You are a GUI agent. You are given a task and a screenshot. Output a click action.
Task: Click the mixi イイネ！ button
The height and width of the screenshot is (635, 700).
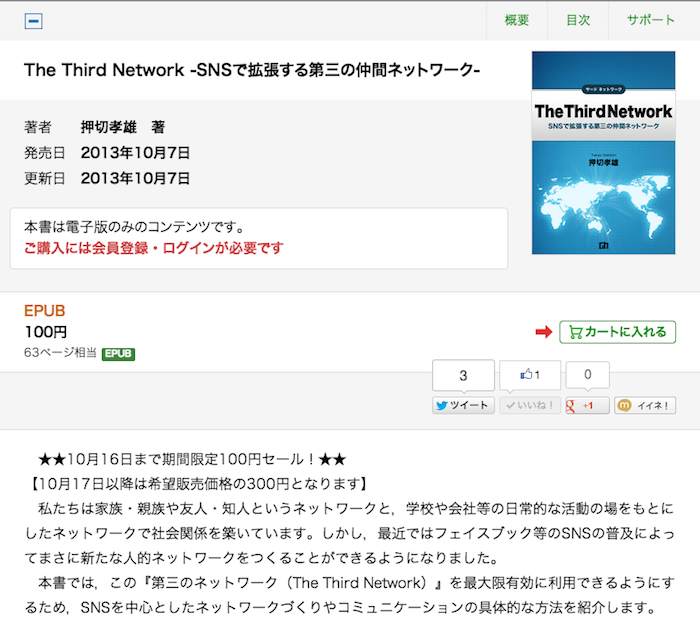point(645,405)
